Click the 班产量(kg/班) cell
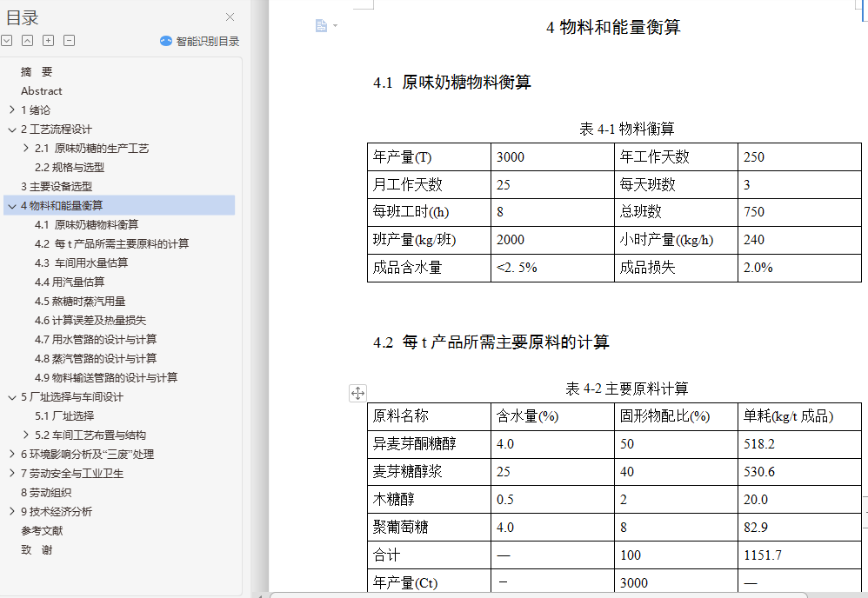Screen dimensions: 868x598 [x=429, y=240]
